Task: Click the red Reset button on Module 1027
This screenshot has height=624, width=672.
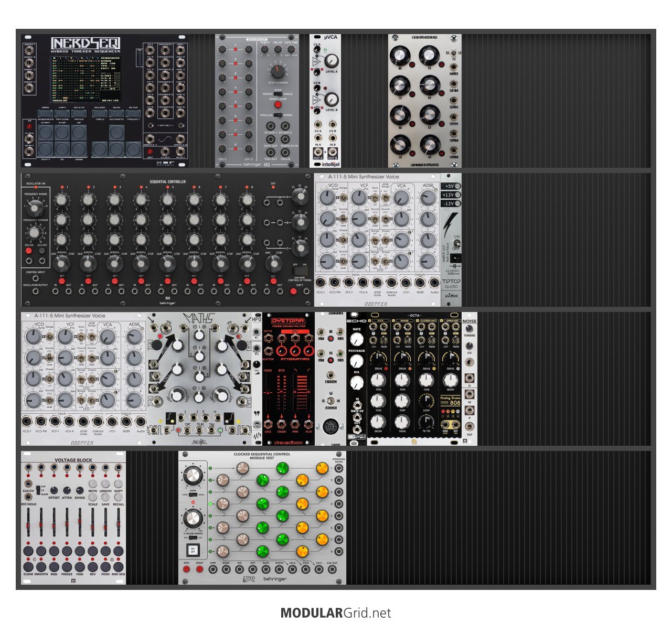Action: pos(199,569)
